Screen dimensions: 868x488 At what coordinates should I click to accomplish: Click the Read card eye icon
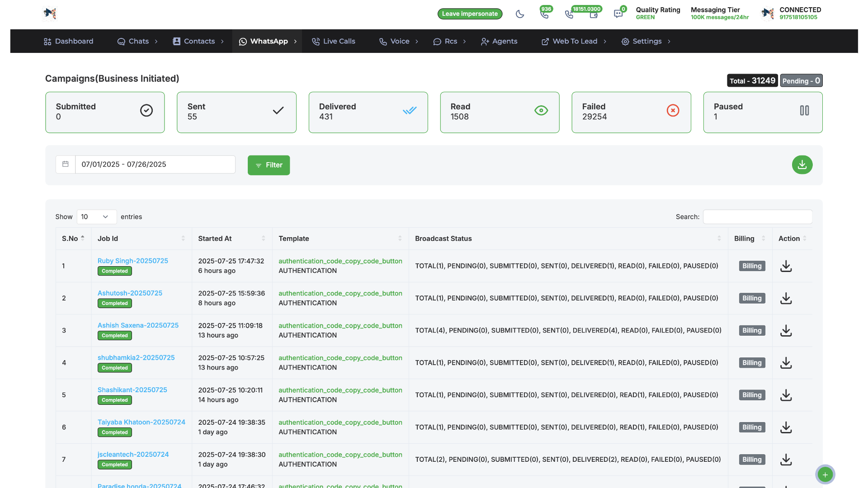541,111
